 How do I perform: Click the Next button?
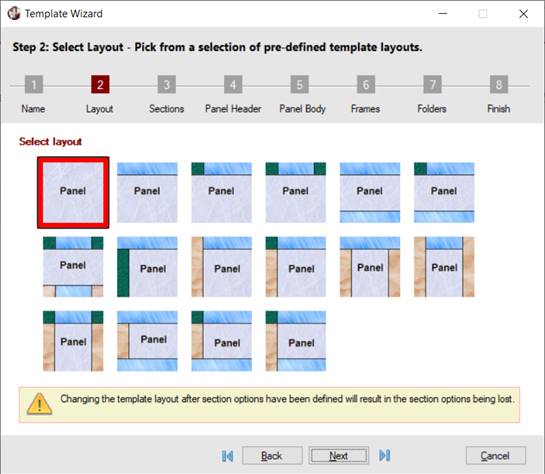coord(339,456)
